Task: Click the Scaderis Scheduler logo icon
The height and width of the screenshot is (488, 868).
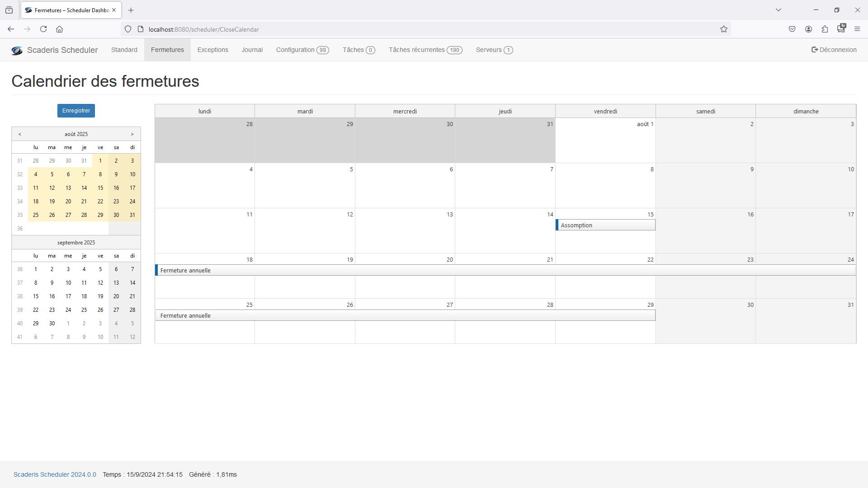Action: click(x=17, y=51)
